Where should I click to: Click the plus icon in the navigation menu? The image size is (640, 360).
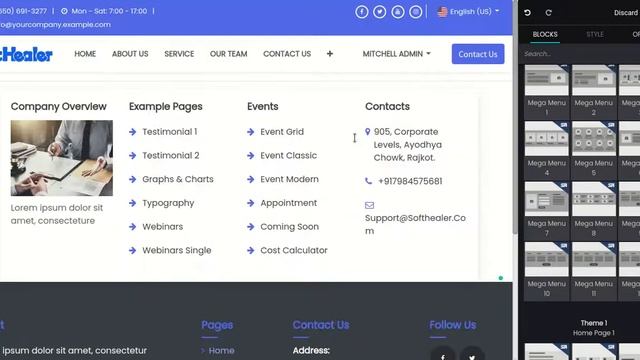[330, 54]
